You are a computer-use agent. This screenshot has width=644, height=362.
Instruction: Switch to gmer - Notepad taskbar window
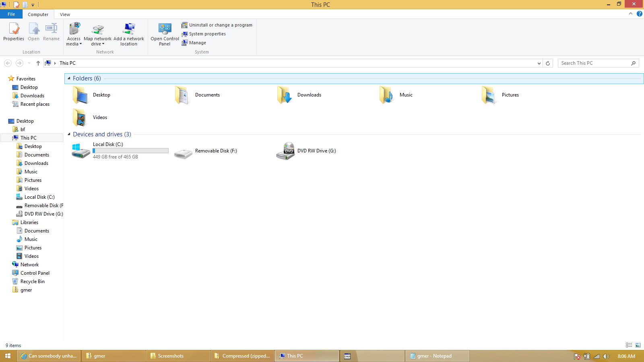tap(437, 356)
